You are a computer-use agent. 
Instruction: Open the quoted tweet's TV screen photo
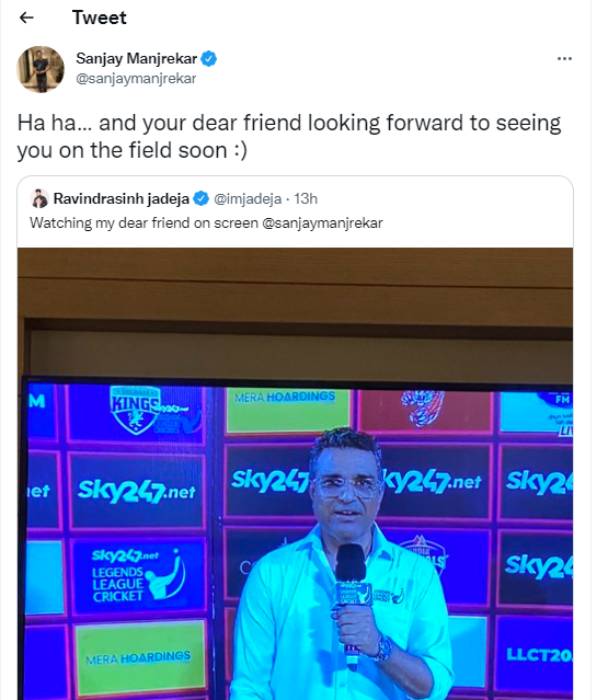[296, 470]
